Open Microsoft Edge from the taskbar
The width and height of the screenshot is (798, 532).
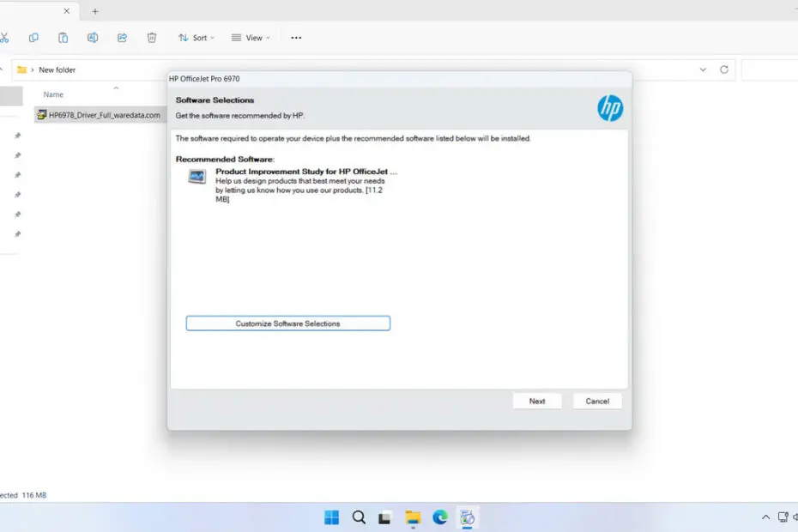click(x=440, y=517)
